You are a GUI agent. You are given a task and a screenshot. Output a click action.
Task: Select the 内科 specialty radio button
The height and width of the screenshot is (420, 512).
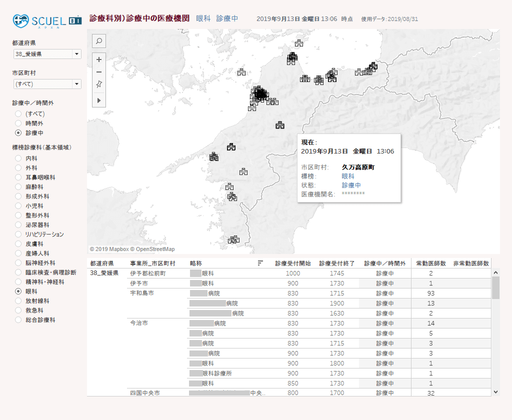point(18,158)
